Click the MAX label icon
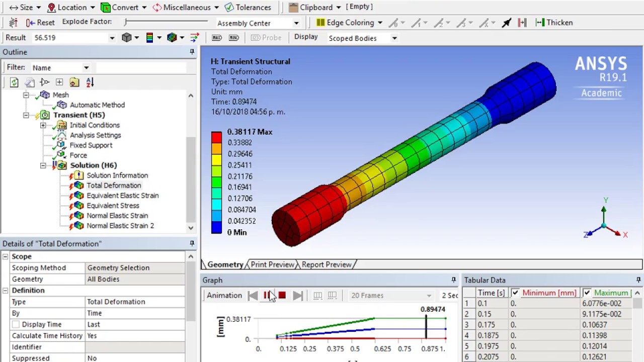The image size is (644, 362). pos(217,38)
